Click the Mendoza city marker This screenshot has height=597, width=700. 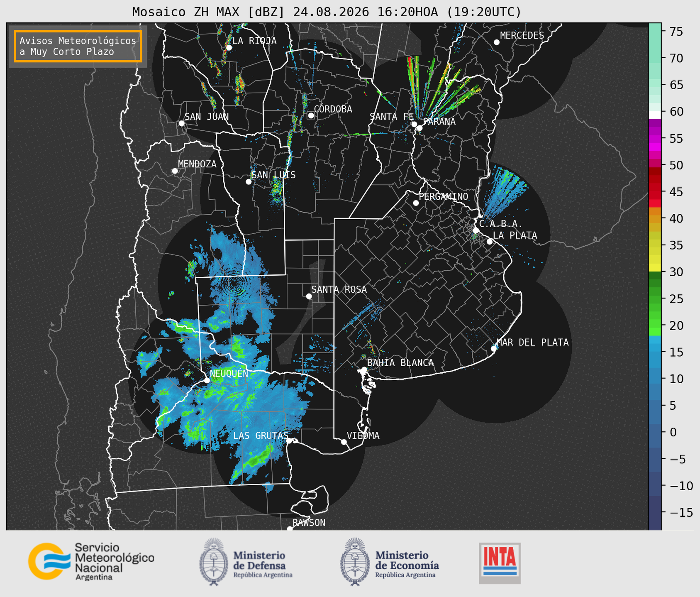click(x=175, y=171)
